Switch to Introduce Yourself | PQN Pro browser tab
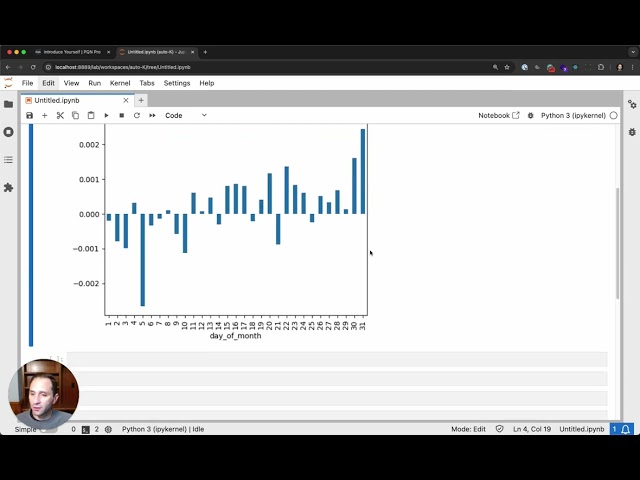This screenshot has height=480, width=640. (x=73, y=52)
